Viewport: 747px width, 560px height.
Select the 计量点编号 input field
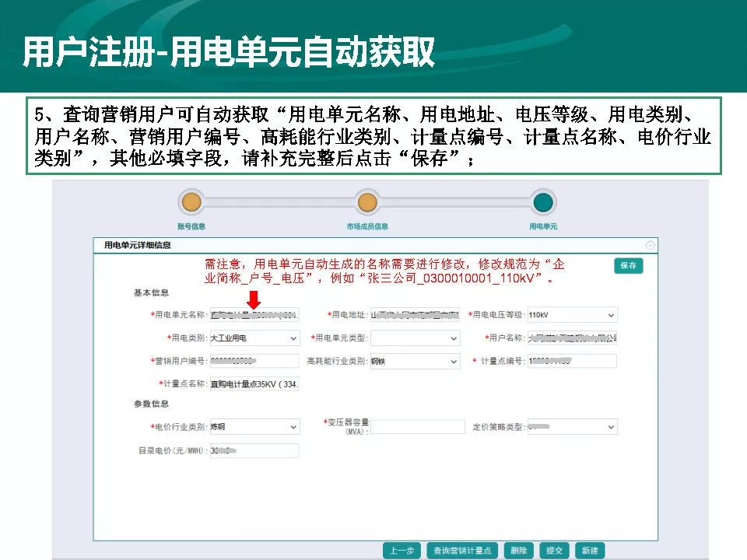click(x=571, y=361)
